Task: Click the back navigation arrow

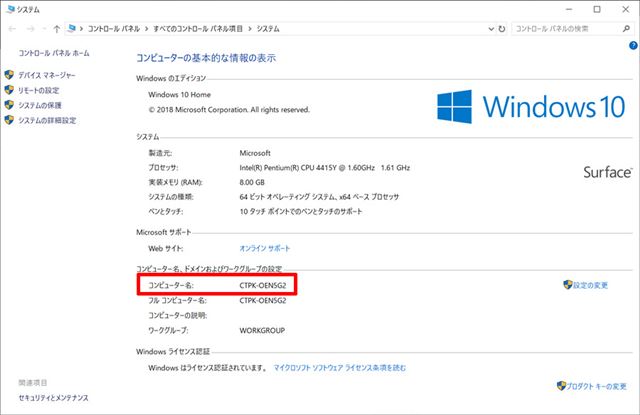Action: 12,29
